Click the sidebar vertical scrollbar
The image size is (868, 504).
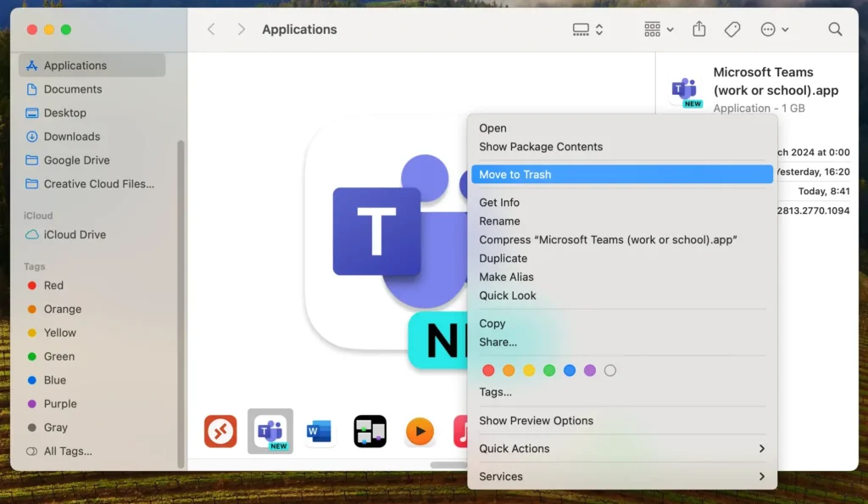180,304
